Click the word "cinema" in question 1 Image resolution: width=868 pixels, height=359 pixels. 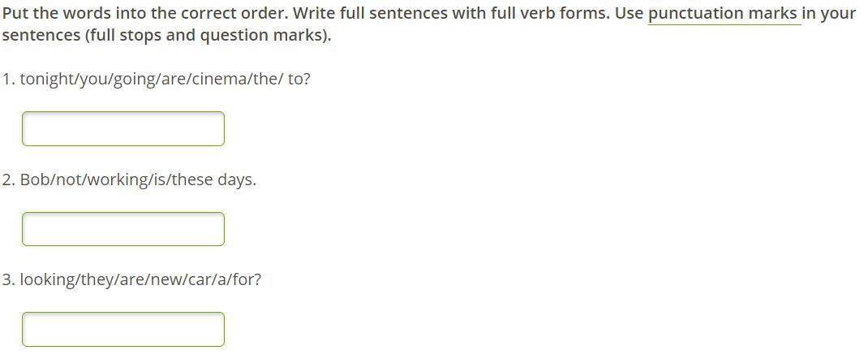click(221, 80)
